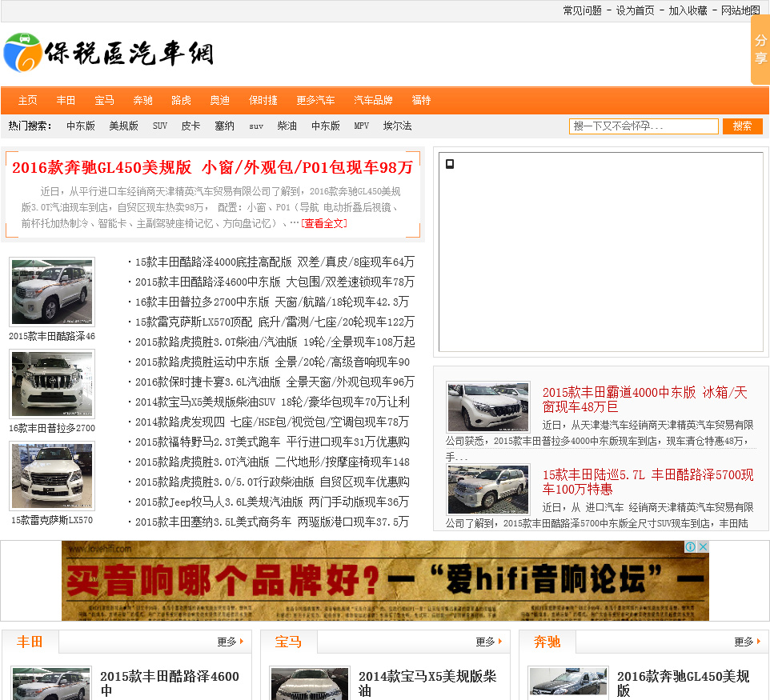Open 15款雷克萨斯LX570顶配 article link
The height and width of the screenshot is (700, 770).
[275, 322]
